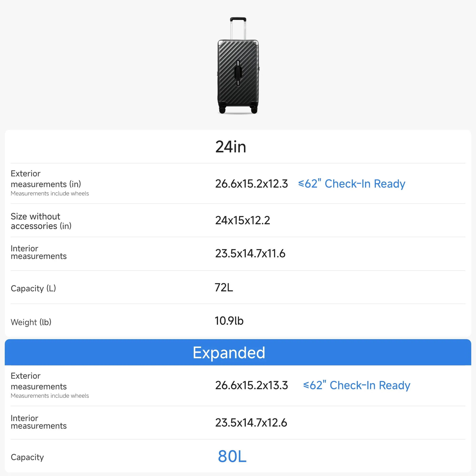Select the 23.5x14.7x12.6 expanded interior value
Screen dimensions: 476x476
point(251,423)
